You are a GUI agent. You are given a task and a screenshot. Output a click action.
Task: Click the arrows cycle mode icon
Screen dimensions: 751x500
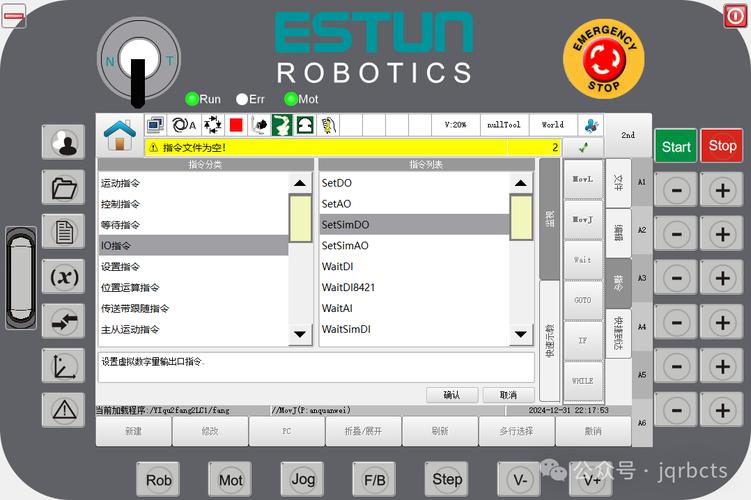pyautogui.click(x=212, y=125)
